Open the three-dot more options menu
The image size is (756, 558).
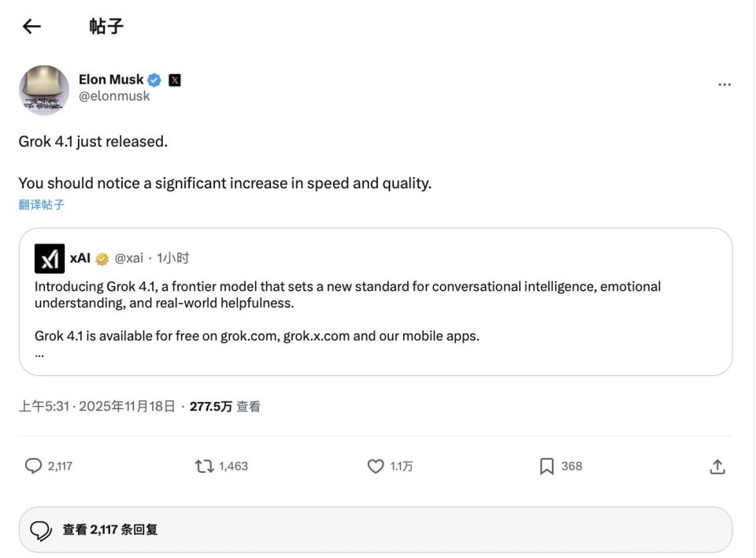[x=724, y=85]
